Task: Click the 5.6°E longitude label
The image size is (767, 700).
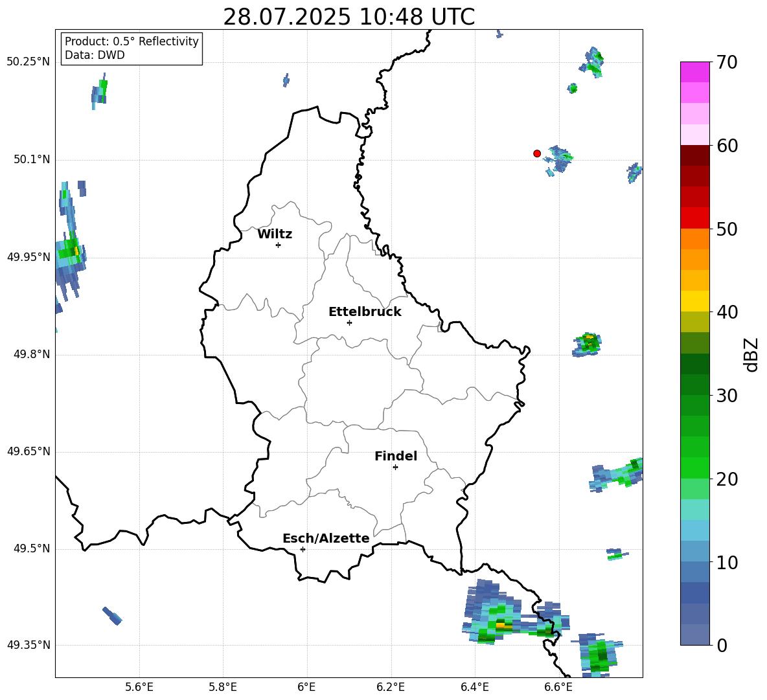Action: (x=139, y=687)
